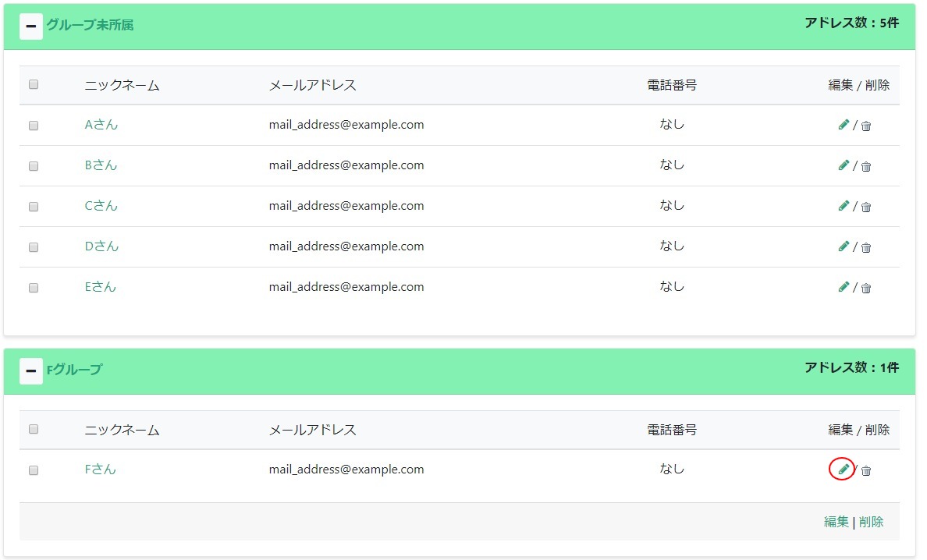The width and height of the screenshot is (927, 560).
Task: Click the グループ未所属 group title
Action: [x=90, y=25]
